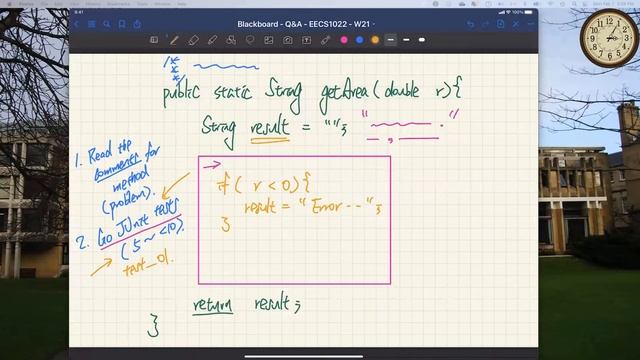Open the page thumbnails view icon
Screen dimensions: 640x360
pyautogui.click(x=92, y=24)
